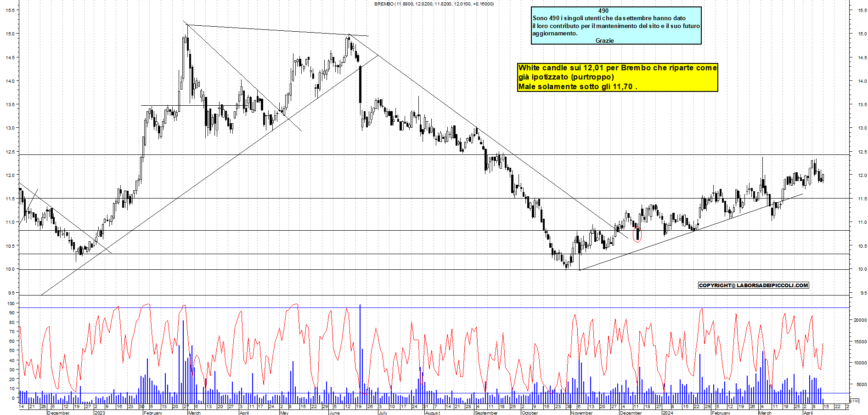This screenshot has width=868, height=415.
Task: Select the August month label
Action: 432,413
